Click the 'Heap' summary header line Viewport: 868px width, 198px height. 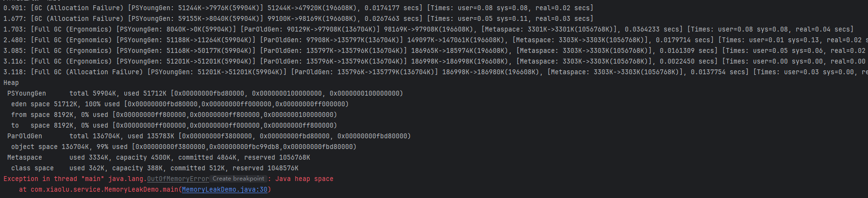point(11,83)
